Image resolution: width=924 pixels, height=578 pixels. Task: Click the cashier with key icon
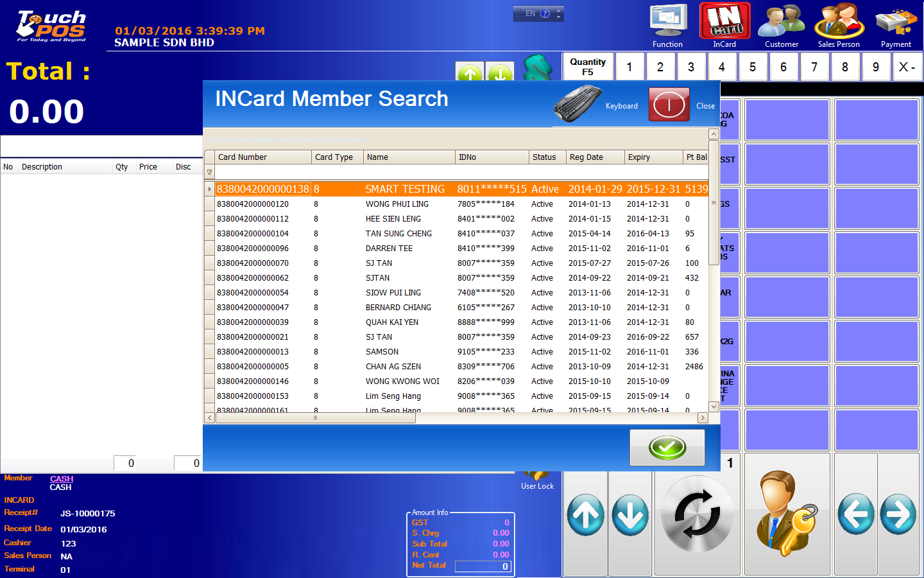[786, 514]
